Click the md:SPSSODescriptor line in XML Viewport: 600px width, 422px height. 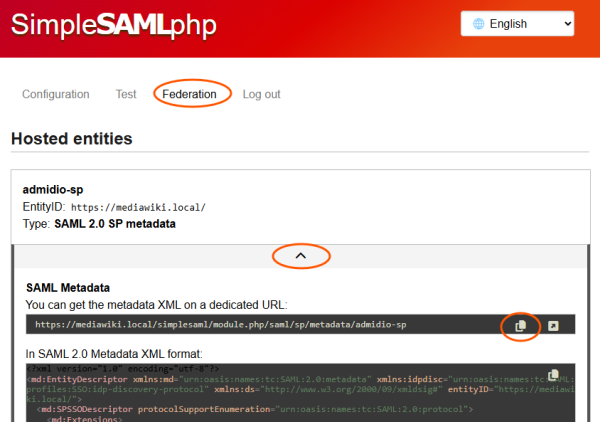pos(255,409)
